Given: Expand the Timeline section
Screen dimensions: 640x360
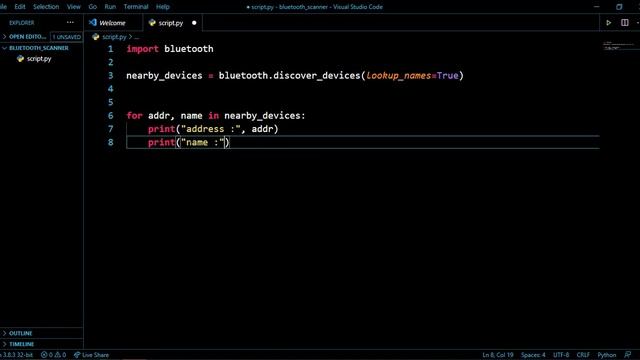Looking at the screenshot, I should pos(21,344).
